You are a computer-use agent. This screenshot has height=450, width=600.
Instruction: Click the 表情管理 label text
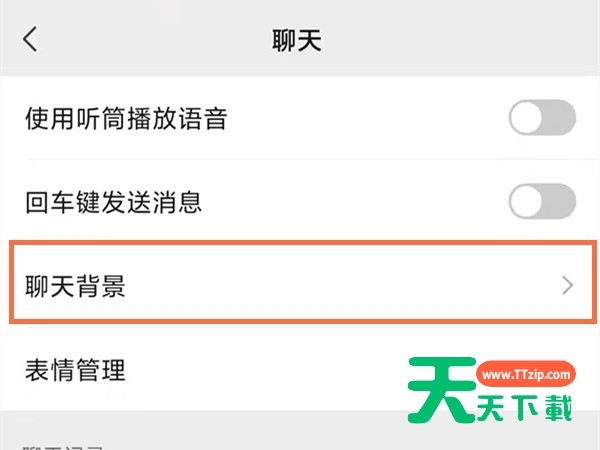point(75,371)
